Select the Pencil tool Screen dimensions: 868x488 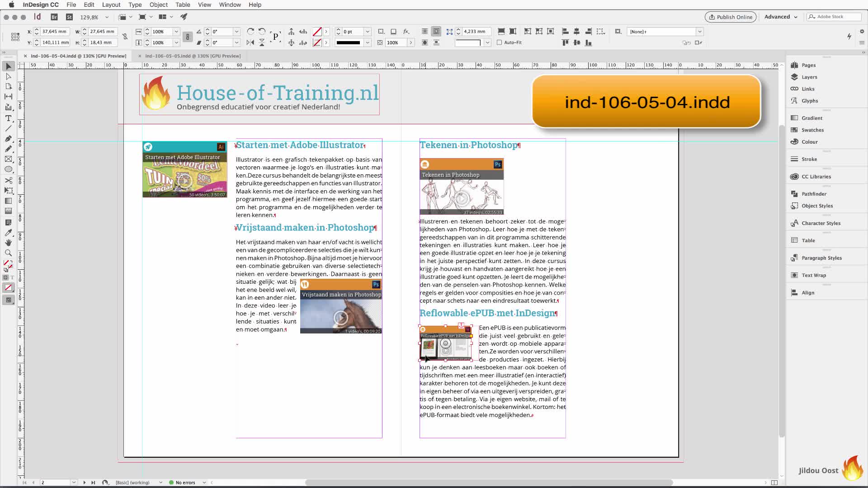click(x=8, y=149)
